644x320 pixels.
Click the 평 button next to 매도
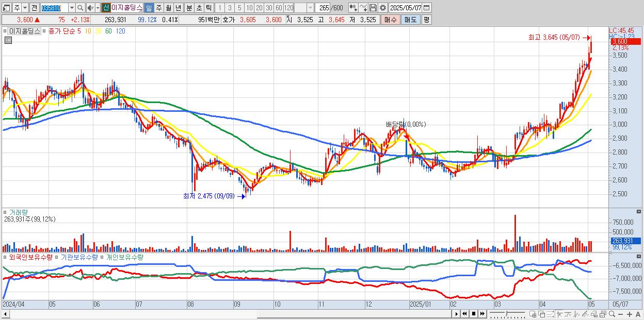coord(426,20)
